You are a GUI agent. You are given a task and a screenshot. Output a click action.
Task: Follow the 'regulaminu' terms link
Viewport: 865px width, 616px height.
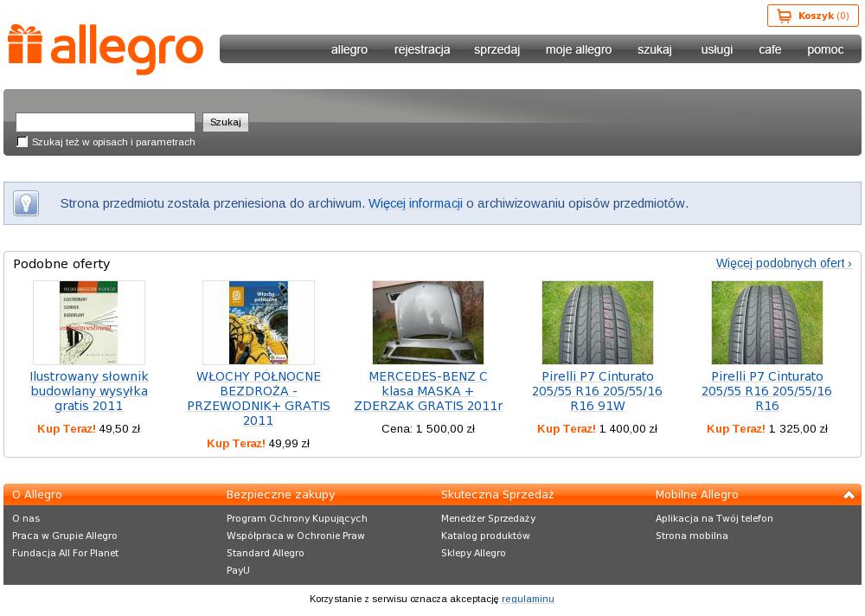528,599
